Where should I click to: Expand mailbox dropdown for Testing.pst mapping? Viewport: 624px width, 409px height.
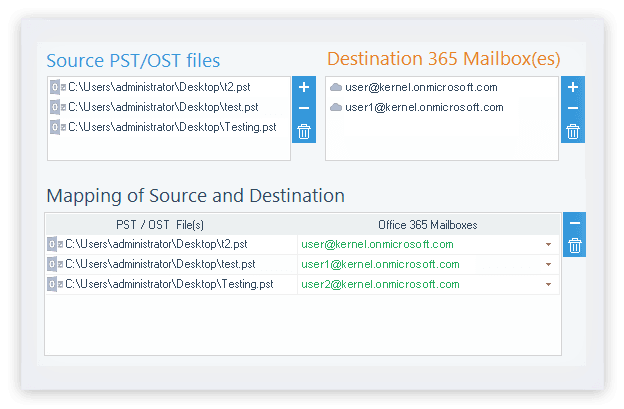pyautogui.click(x=548, y=284)
